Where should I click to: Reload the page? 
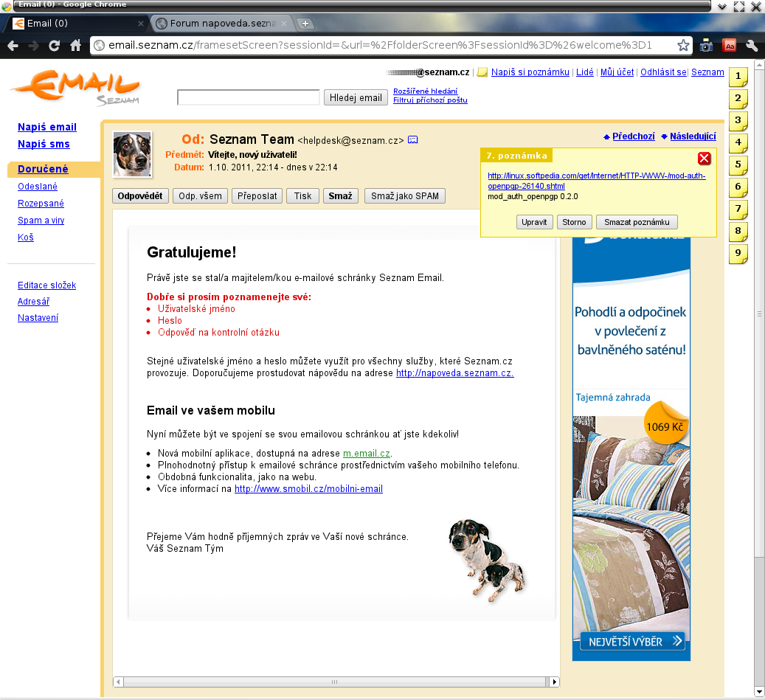[x=54, y=46]
